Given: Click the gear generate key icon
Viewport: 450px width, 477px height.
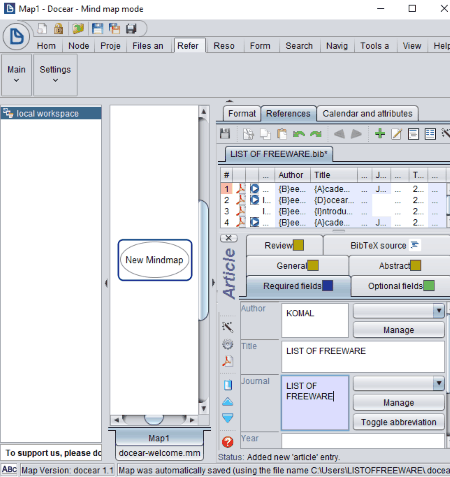Looking at the screenshot, I should [228, 344].
